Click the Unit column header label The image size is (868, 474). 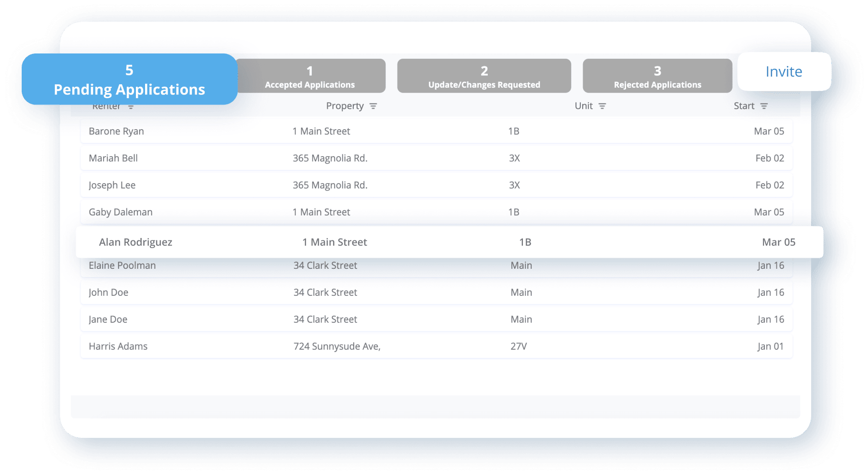click(x=584, y=106)
